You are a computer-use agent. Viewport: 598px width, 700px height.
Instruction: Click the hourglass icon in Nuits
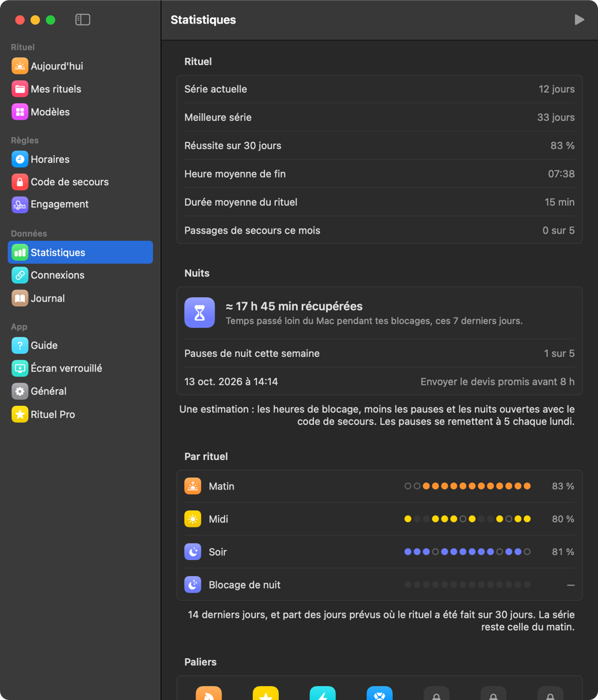click(x=199, y=312)
